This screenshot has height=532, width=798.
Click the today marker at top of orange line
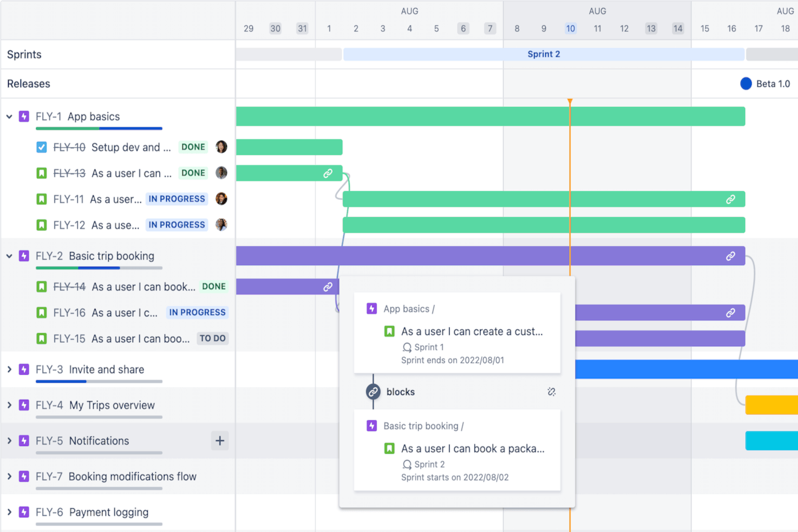(x=570, y=101)
